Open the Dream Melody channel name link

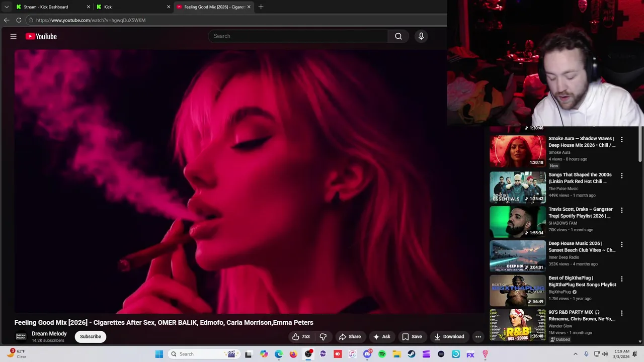49,334
